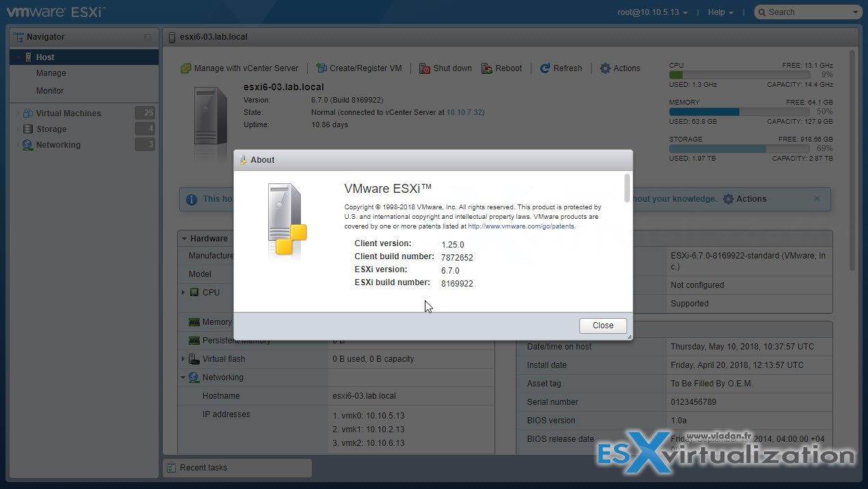Click the Actions gear icon in the toolbar

605,68
